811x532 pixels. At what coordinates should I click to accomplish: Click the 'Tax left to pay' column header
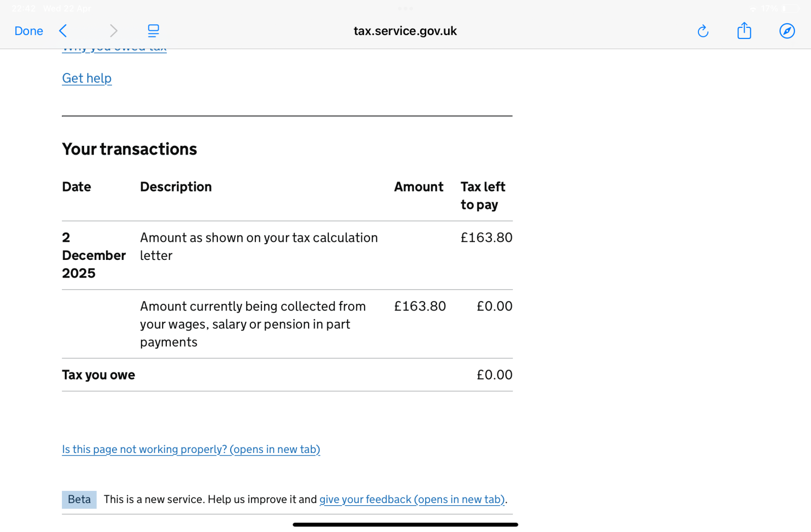[483, 196]
